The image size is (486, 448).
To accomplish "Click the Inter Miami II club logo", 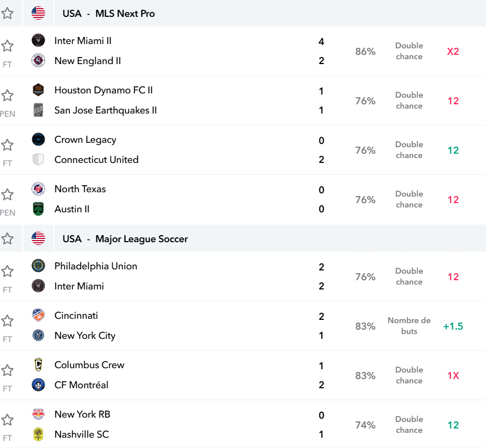I will (x=39, y=41).
